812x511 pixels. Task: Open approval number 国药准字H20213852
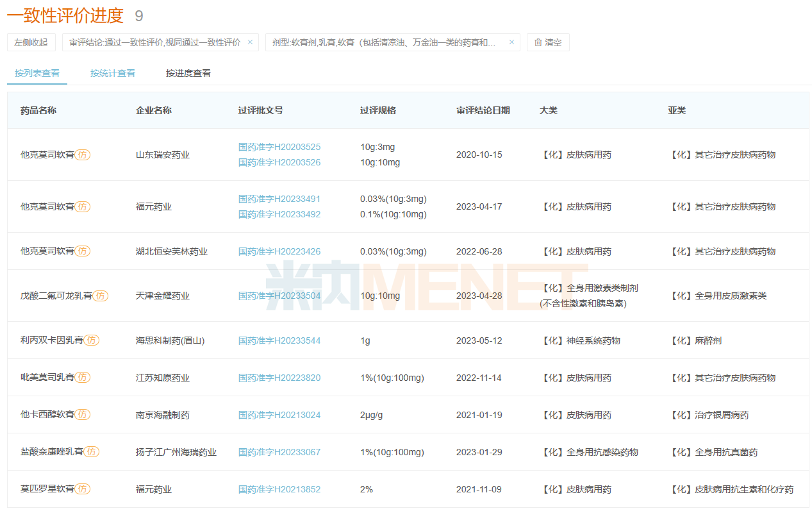(279, 489)
